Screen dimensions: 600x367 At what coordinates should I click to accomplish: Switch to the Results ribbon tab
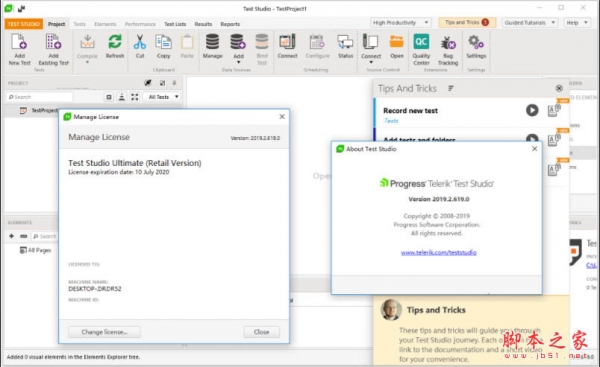tap(203, 24)
